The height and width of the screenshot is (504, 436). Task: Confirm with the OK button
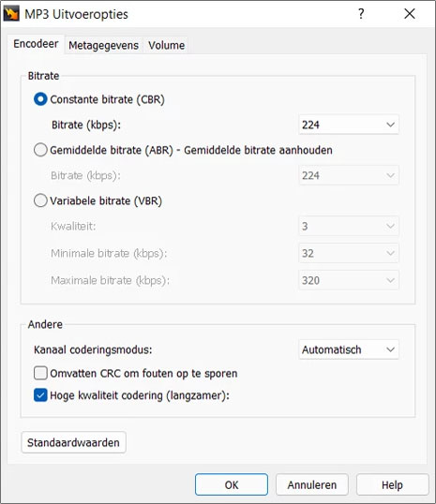(x=232, y=484)
